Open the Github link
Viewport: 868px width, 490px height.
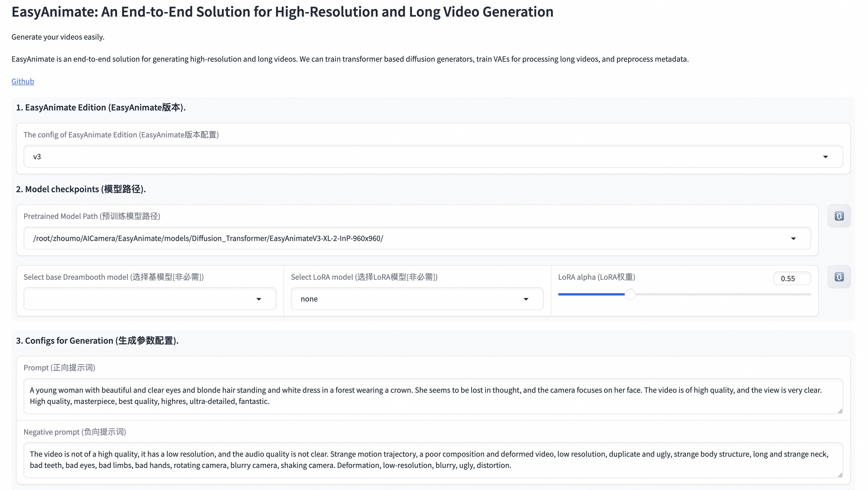point(23,81)
